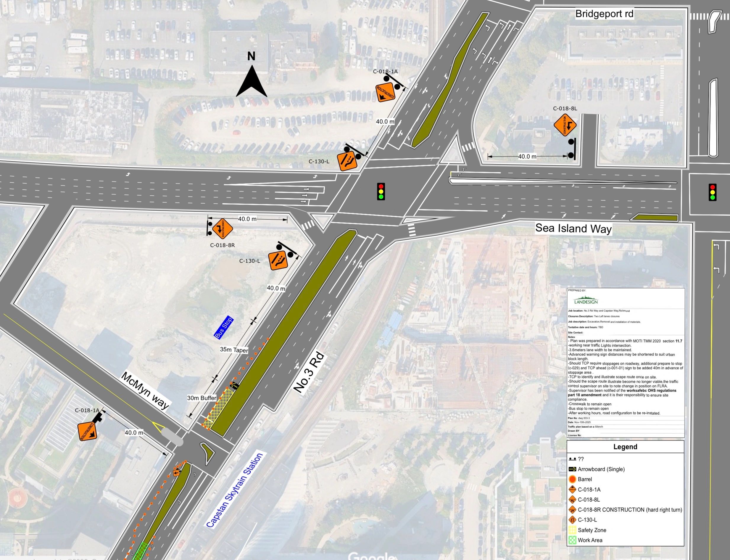Select the C-018-1A sign near Bridgeport rd

385,92
